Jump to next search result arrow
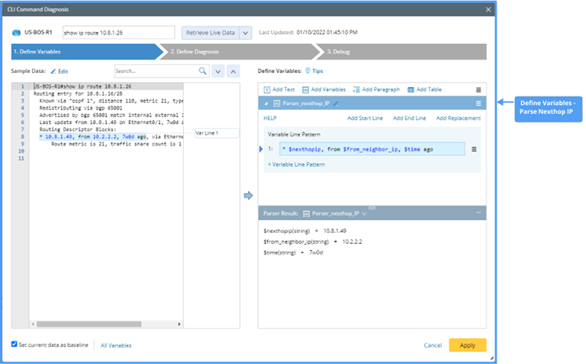 [x=218, y=71]
